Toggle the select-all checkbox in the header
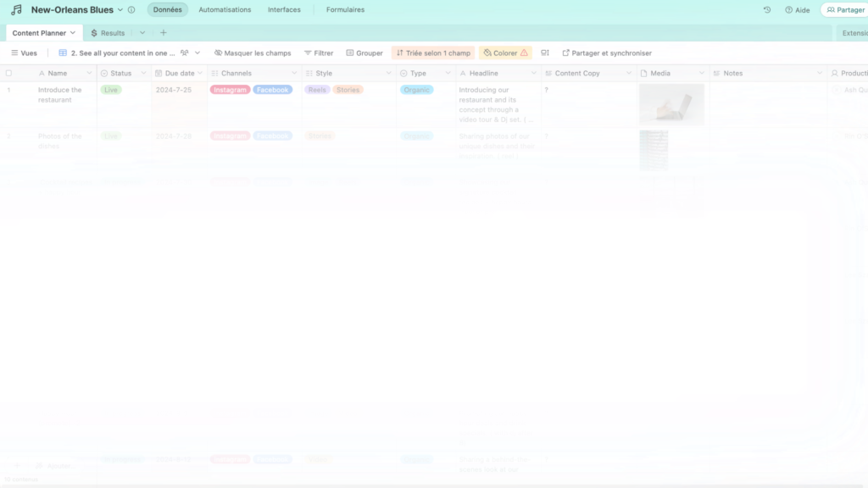Image resolution: width=868 pixels, height=488 pixels. pos(8,74)
